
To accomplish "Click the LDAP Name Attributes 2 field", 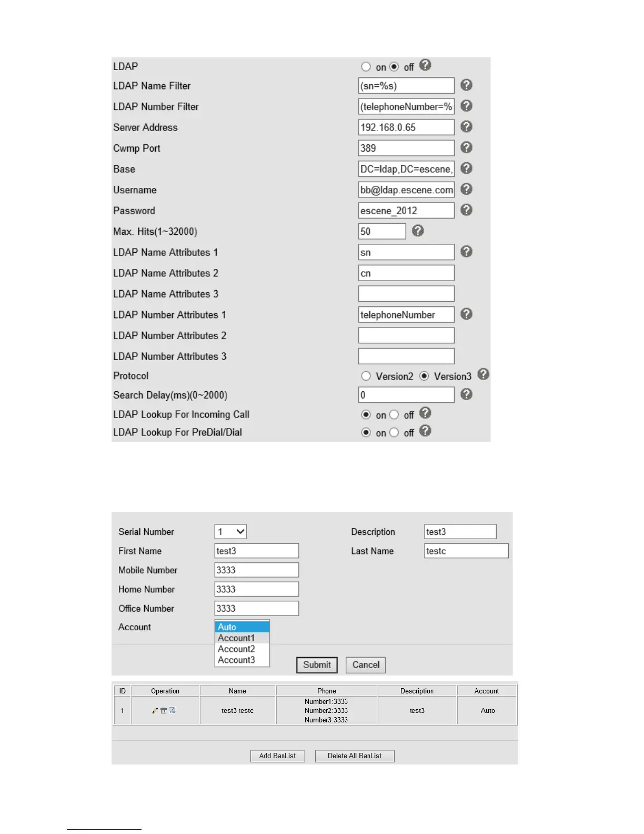I will (406, 273).
